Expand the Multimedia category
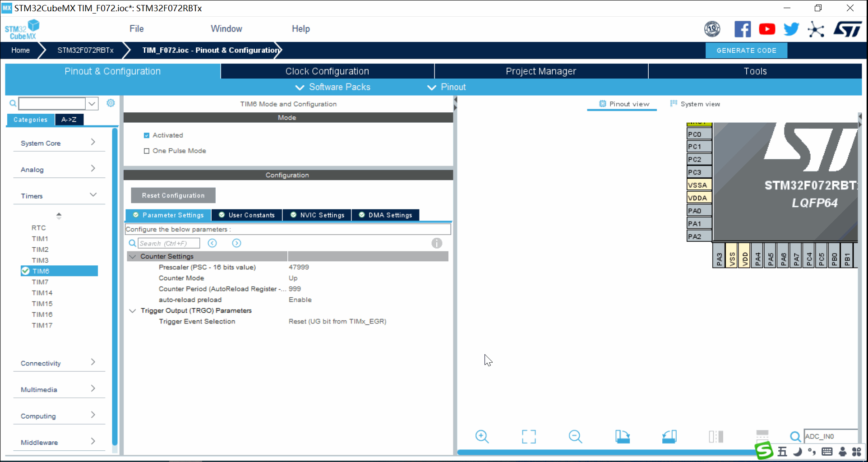The image size is (868, 462). [59, 389]
